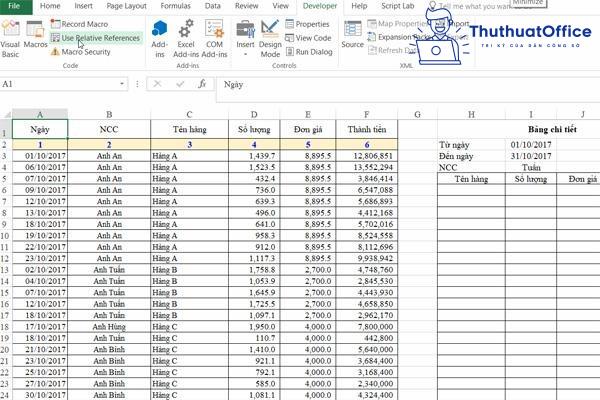Image resolution: width=600 pixels, height=400 pixels.
Task: Open Macro Security settings
Action: pyautogui.click(x=81, y=52)
